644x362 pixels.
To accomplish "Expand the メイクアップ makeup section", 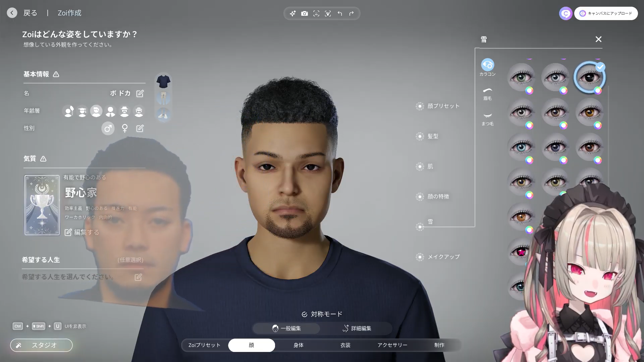I will coord(438,257).
